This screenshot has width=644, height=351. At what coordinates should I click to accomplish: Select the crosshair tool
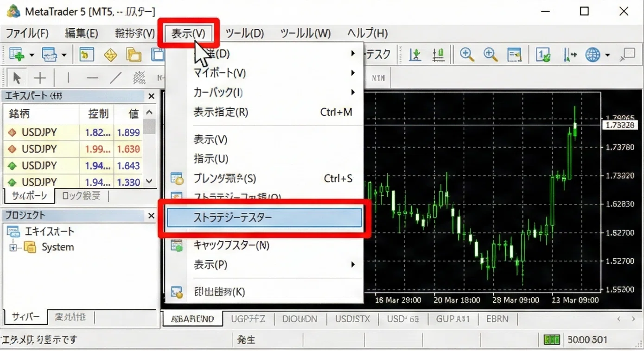click(40, 77)
